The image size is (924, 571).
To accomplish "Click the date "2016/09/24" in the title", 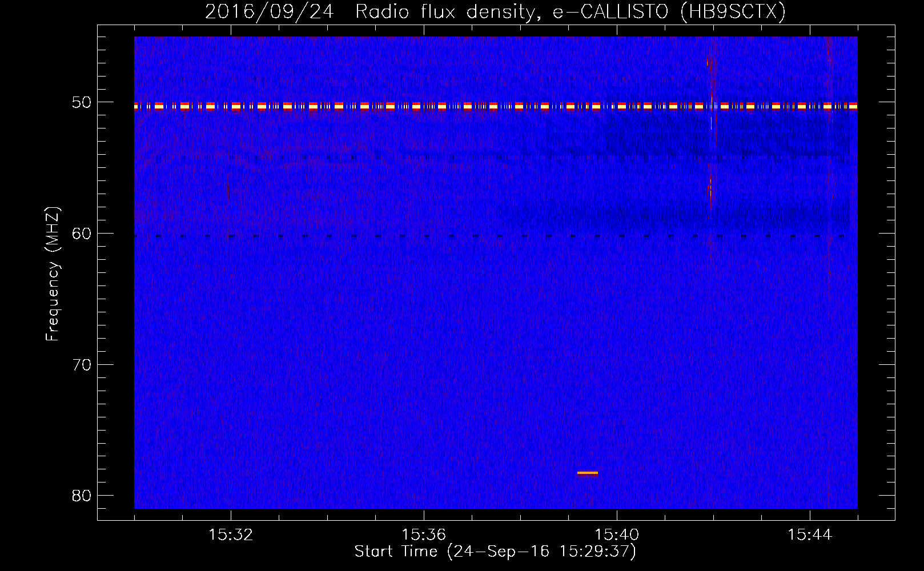I will [x=270, y=11].
